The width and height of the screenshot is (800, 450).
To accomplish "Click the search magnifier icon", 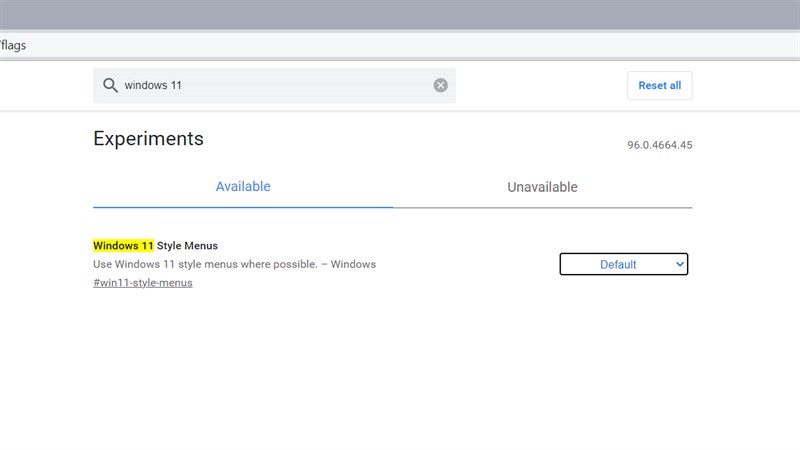I will point(110,85).
